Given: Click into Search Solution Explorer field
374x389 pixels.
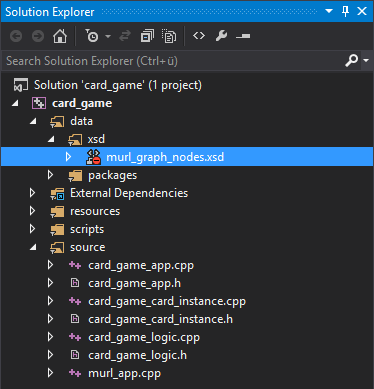Looking at the screenshot, I should 173,61.
